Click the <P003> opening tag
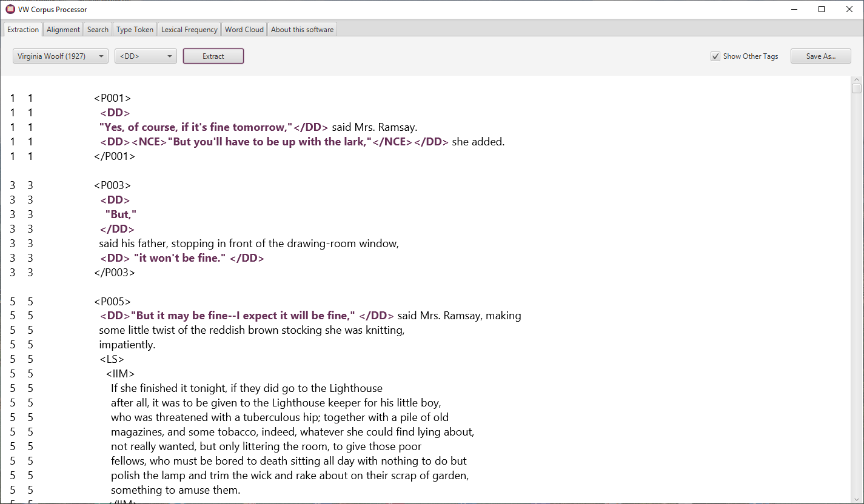864x504 pixels. pos(112,185)
